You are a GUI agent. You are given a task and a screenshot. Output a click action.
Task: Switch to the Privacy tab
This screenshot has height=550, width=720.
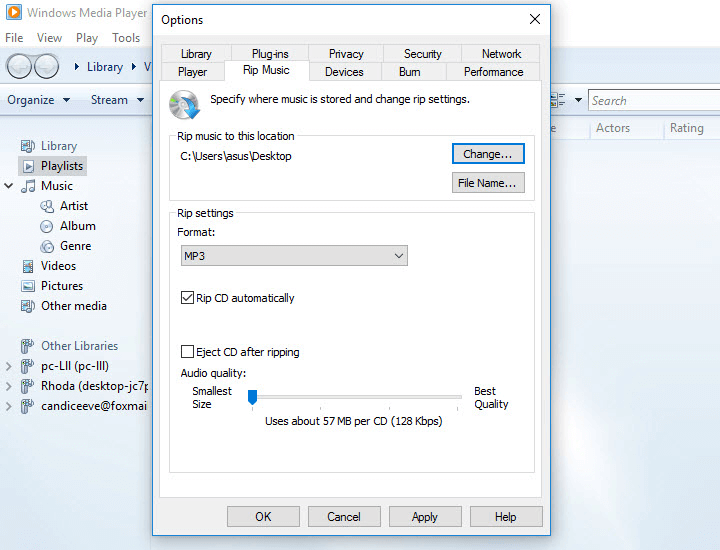346,54
